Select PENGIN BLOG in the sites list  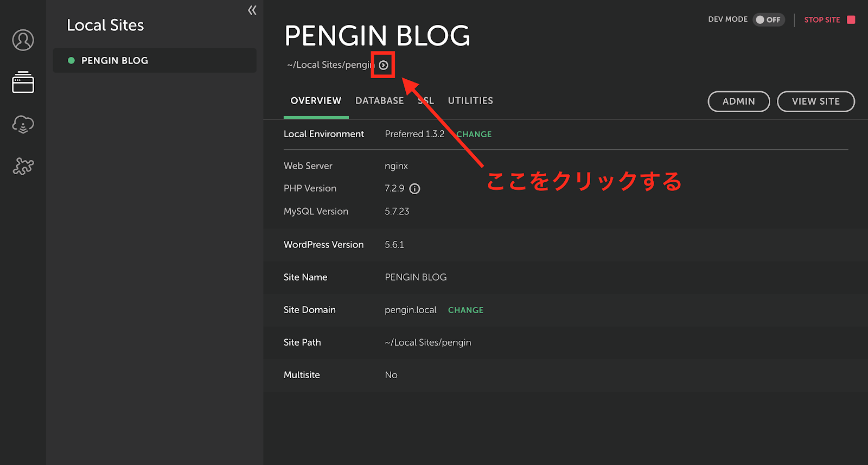[155, 61]
